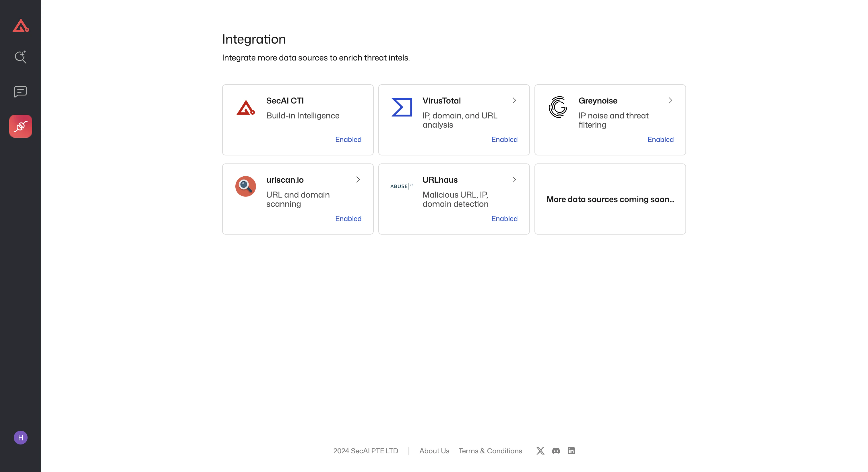Select the Integration plug sidebar icon
868x472 pixels.
pos(21,126)
